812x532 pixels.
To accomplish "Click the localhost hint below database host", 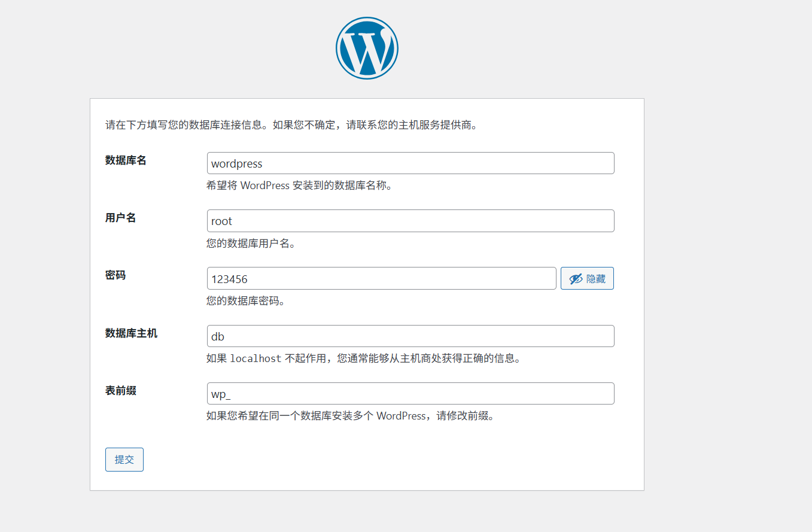I will [x=364, y=358].
